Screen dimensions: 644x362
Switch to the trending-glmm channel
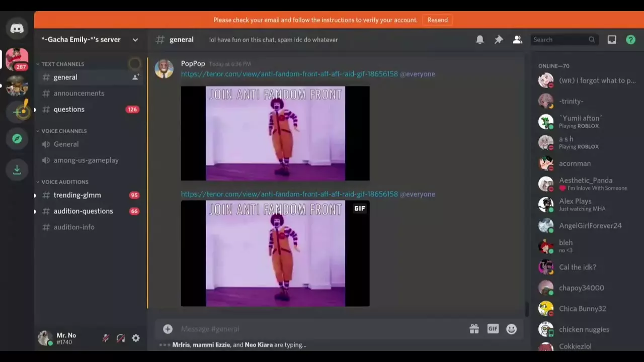77,195
